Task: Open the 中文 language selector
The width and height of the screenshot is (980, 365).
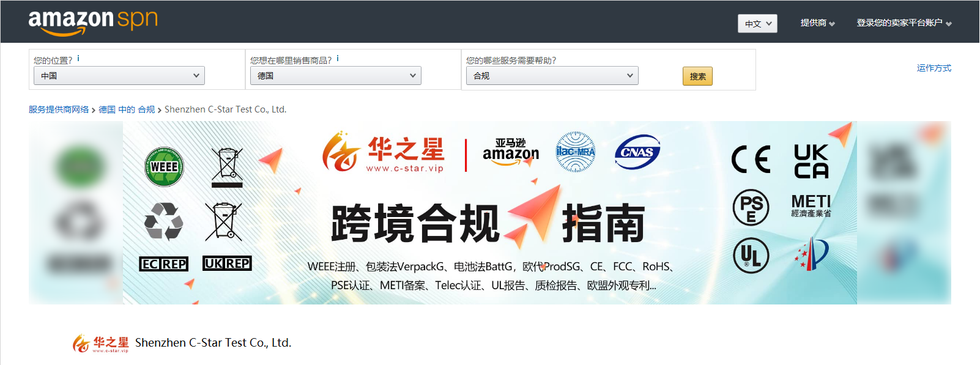Action: coord(757,23)
